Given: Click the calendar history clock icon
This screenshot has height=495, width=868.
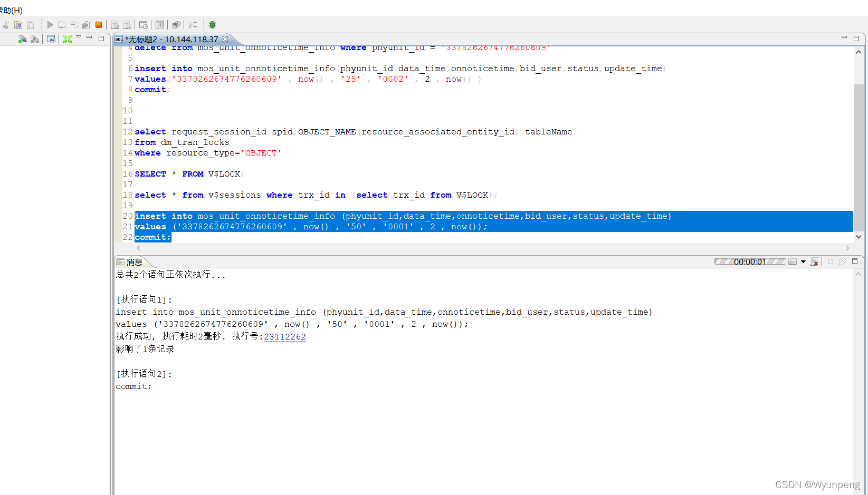Looking at the screenshot, I should [176, 25].
